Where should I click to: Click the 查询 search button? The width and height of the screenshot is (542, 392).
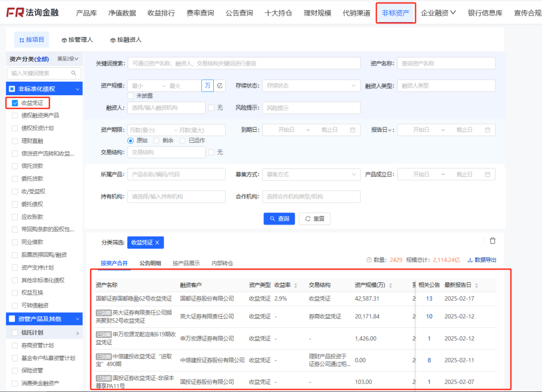[x=279, y=219]
